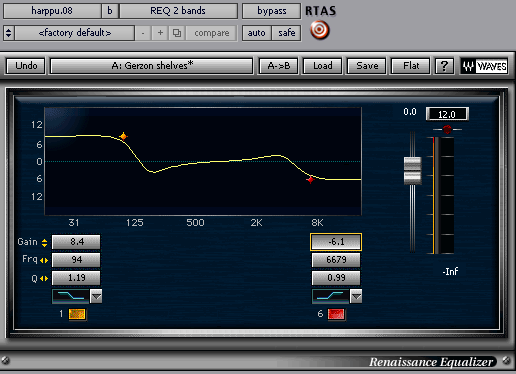
Task: Click band 1 Gain value field 8.4
Action: (x=76, y=242)
